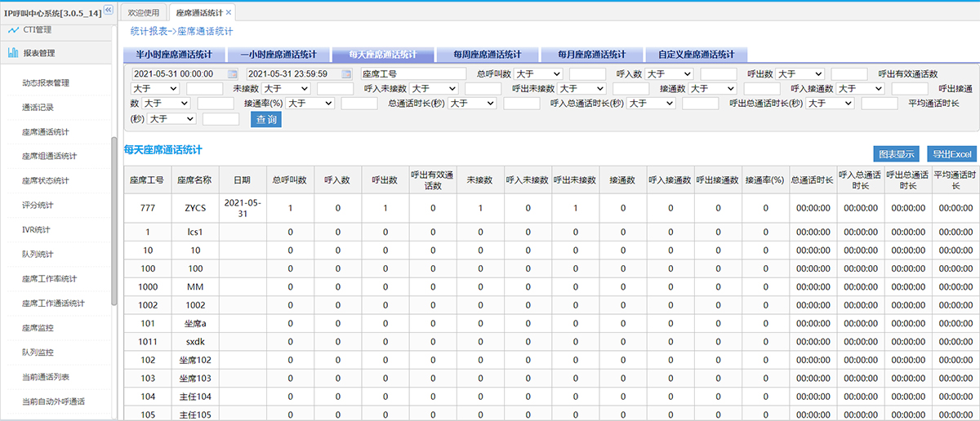
Task: Open 呼出数 comparison dropdown
Action: coord(800,73)
